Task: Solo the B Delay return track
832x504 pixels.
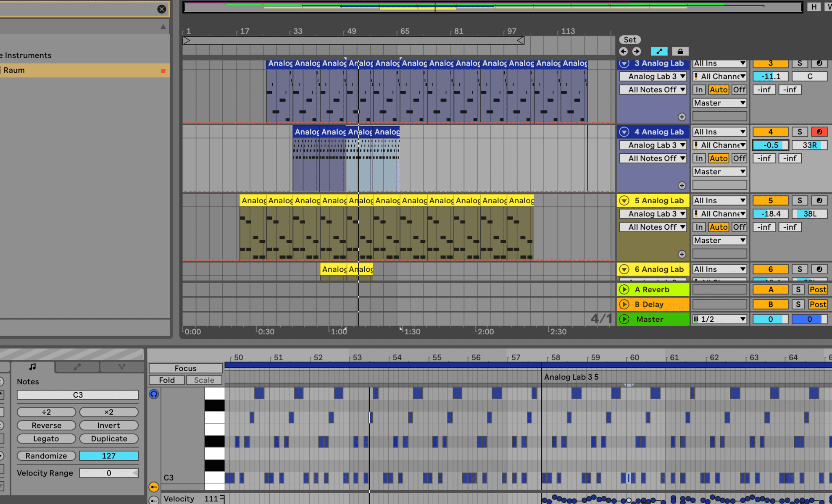Action: click(798, 304)
